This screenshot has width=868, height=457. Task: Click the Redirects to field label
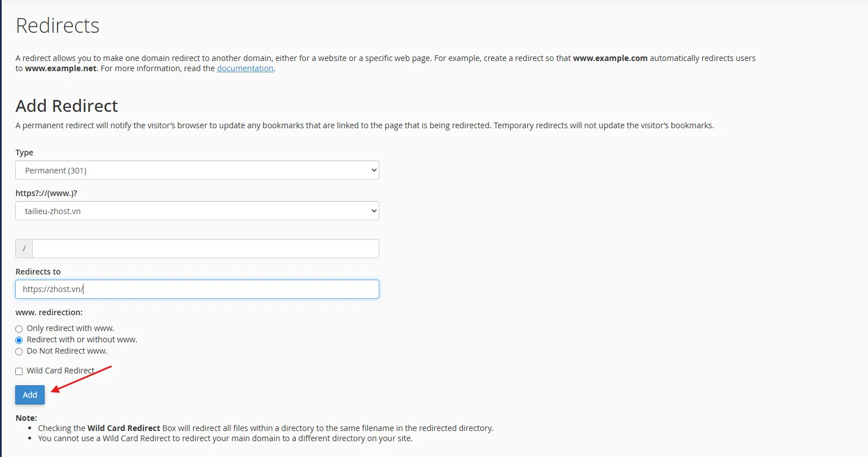(38, 272)
